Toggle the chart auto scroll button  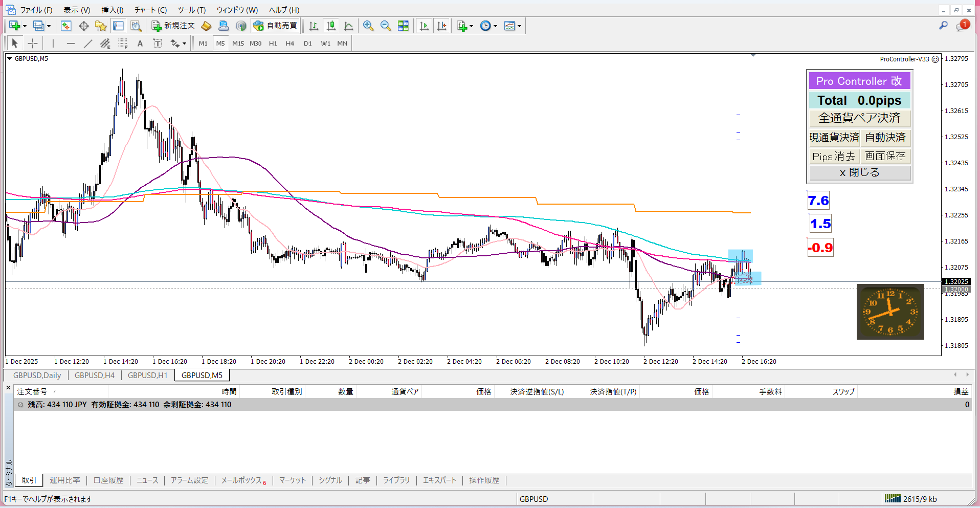(x=424, y=26)
